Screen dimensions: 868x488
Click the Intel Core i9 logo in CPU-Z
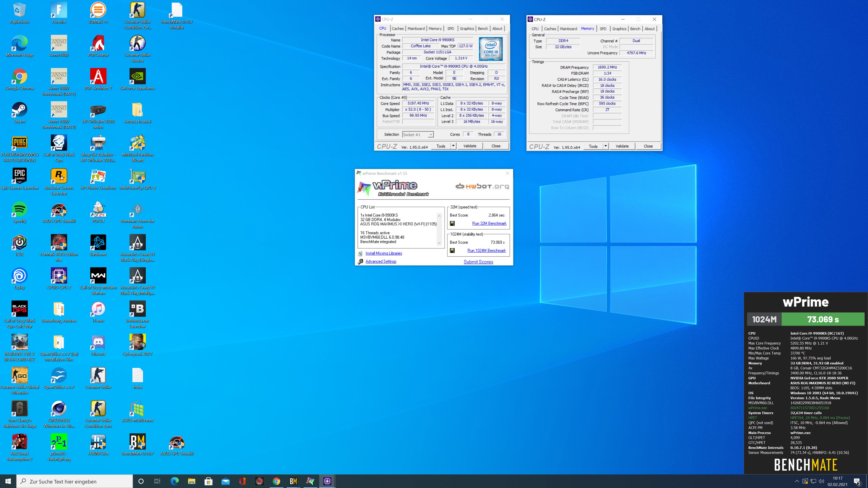point(491,49)
